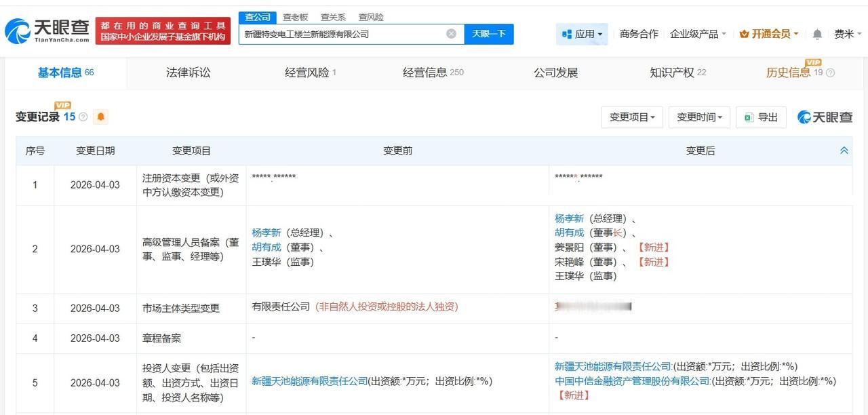Collapse the table with the double-chevron icon
The width and height of the screenshot is (868, 415).
tap(844, 150)
